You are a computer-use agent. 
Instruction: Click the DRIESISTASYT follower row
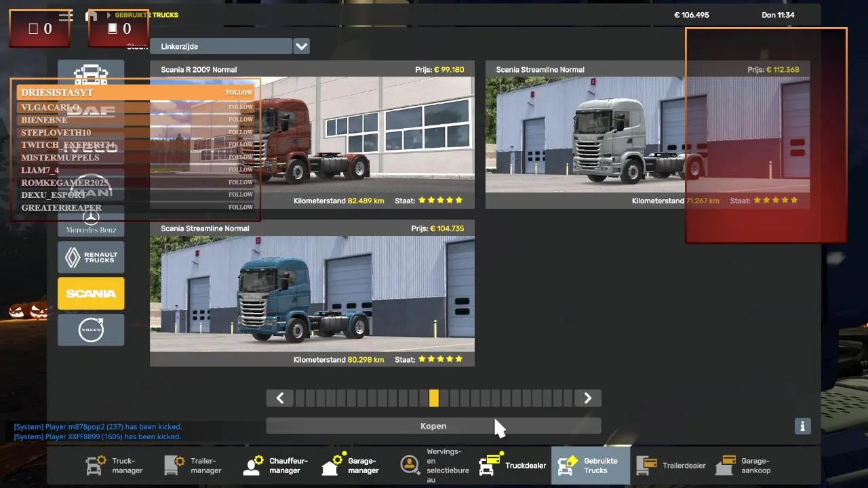click(136, 92)
